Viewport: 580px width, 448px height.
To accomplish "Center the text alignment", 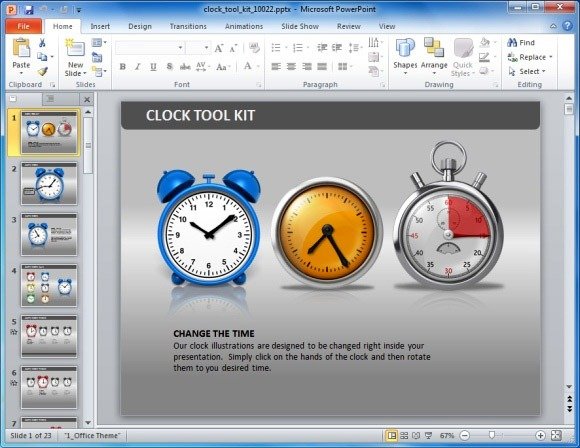I will (291, 67).
